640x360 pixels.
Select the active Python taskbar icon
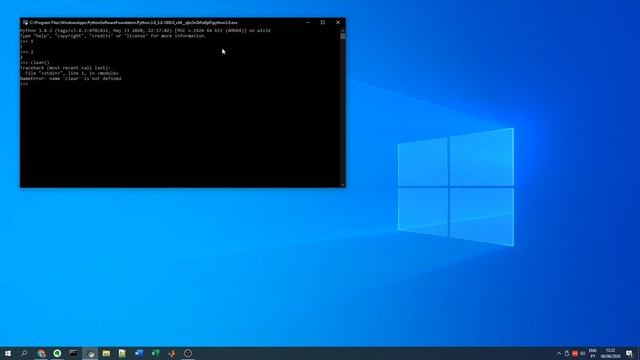[x=90, y=353]
